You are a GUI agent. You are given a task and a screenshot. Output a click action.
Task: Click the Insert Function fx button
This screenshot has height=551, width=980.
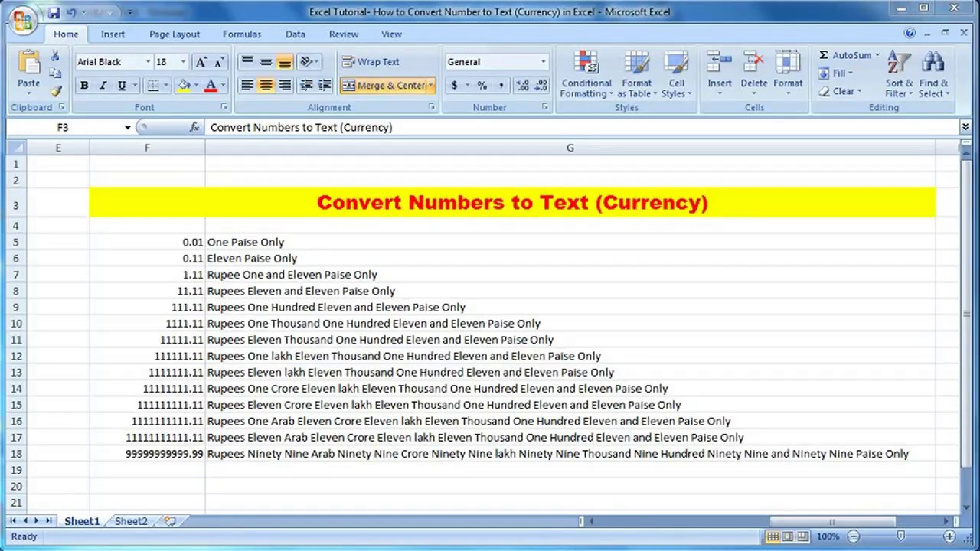tap(194, 128)
